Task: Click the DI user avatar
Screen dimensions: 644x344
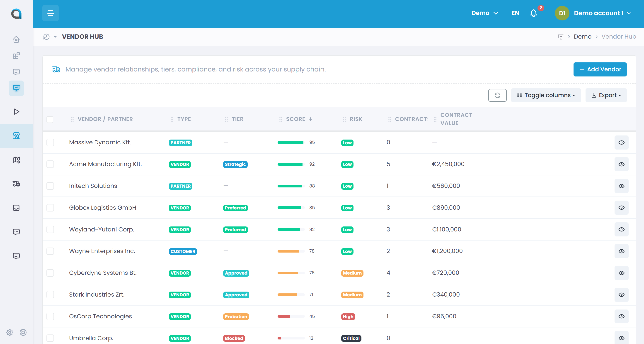Action: (x=562, y=13)
